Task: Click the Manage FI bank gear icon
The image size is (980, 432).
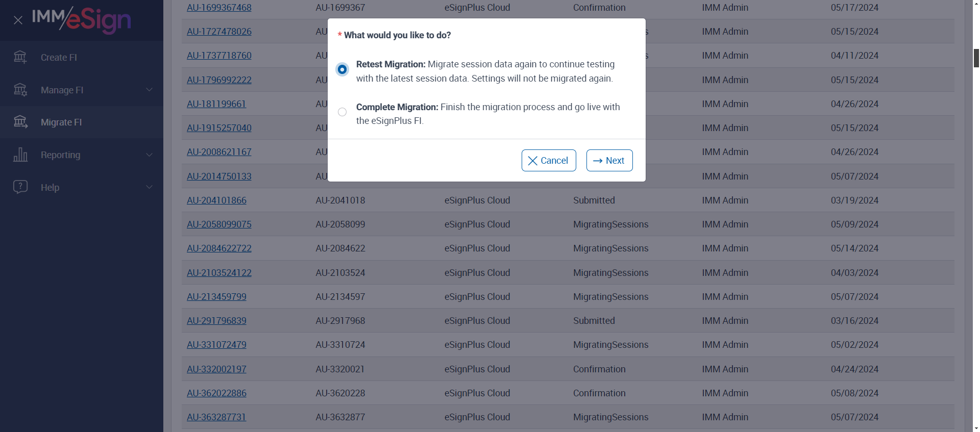Action: [x=20, y=90]
